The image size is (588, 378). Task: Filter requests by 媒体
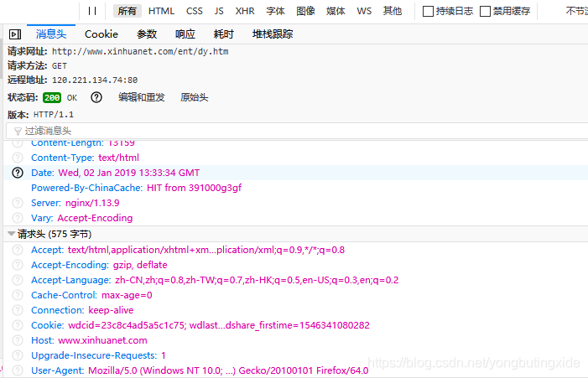click(336, 11)
